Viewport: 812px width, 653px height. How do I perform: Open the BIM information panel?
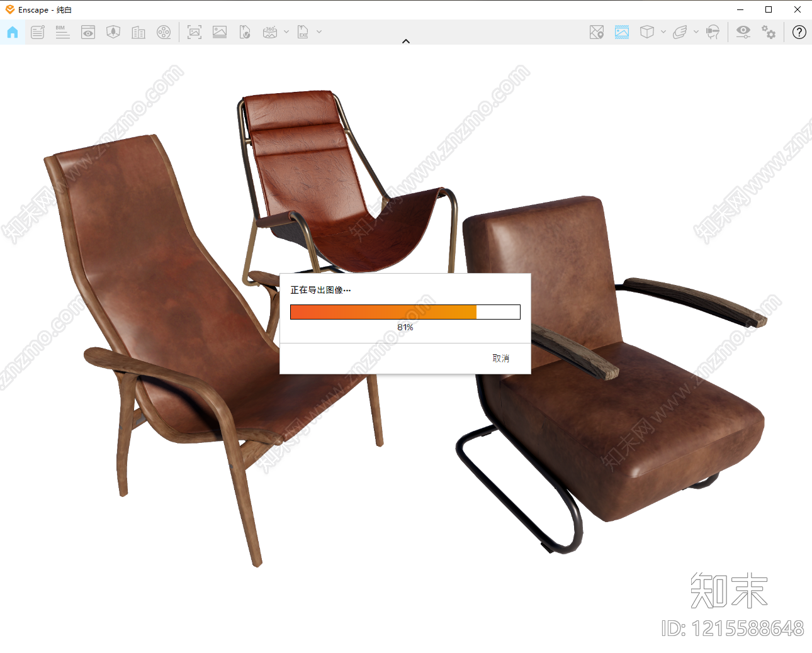coord(62,32)
